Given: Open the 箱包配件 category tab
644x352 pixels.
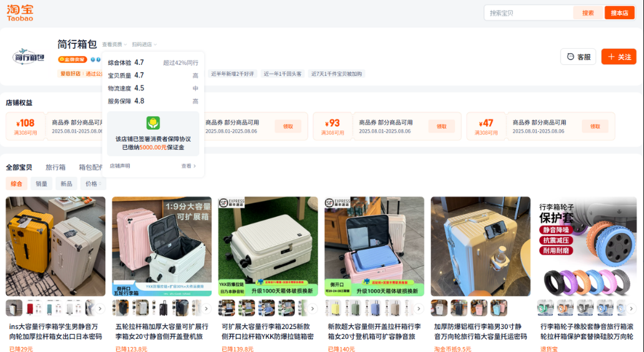Looking at the screenshot, I should pos(90,167).
